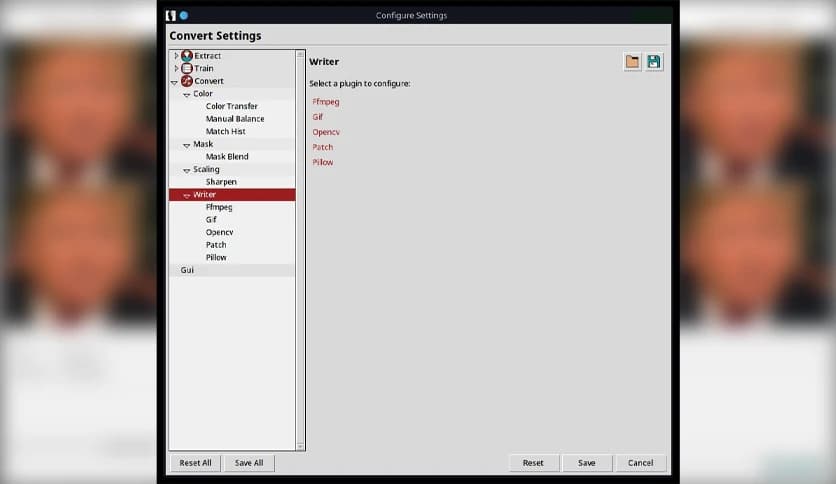Collapse the Mask subsection arrow
The height and width of the screenshot is (484, 836).
pyautogui.click(x=187, y=145)
